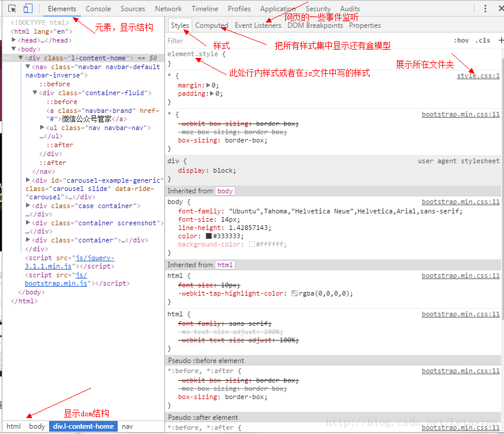504x434 pixels.
Task: Collapse the container-fluid div node
Action: [x=35, y=92]
